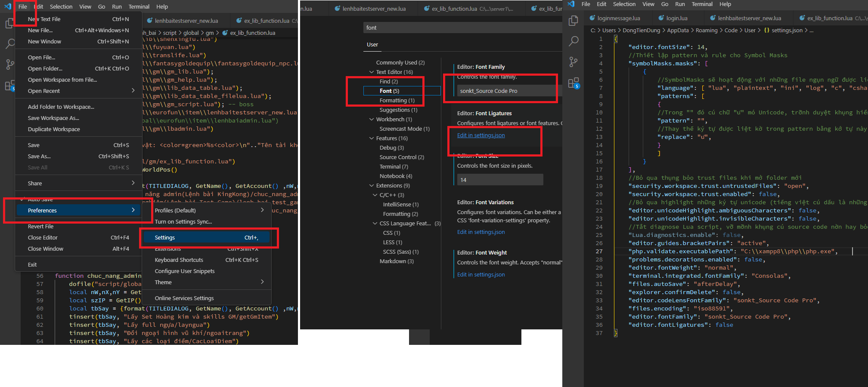Open View menu in left window menu bar
The height and width of the screenshot is (387, 868).
[x=85, y=6]
